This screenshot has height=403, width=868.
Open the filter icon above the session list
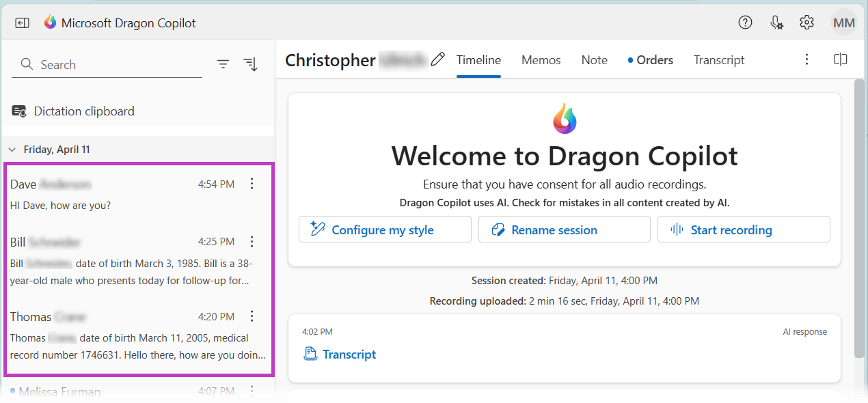pyautogui.click(x=223, y=64)
